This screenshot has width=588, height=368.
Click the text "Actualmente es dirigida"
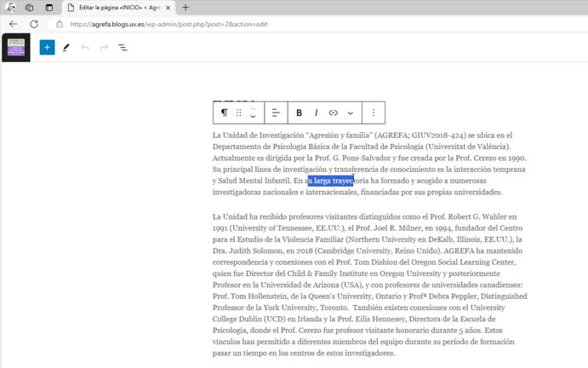coord(250,158)
